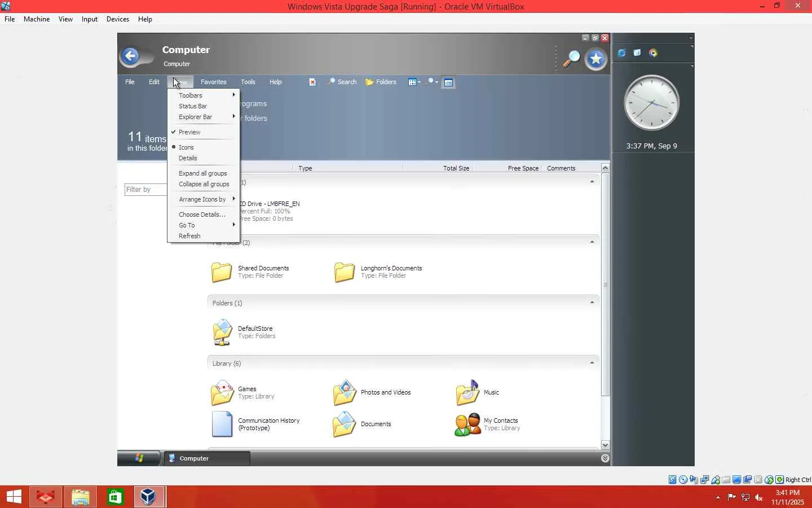Click Expand all groups
This screenshot has width=812, height=508.
[x=204, y=173]
